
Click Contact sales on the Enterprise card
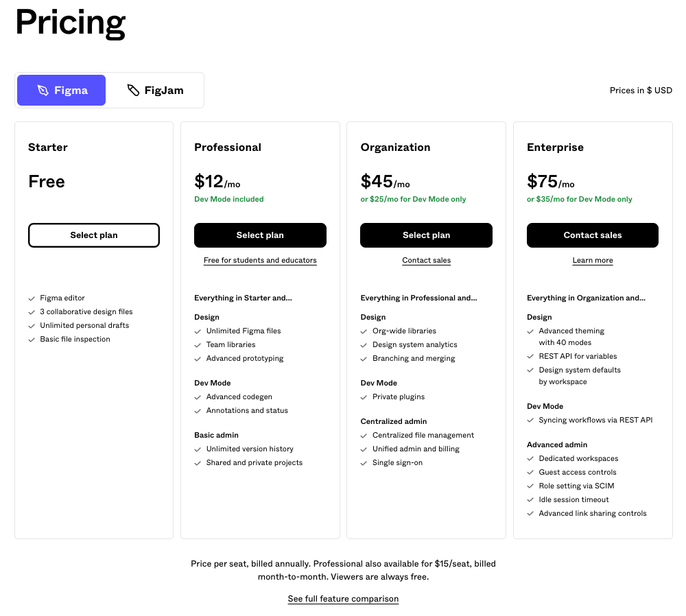(x=592, y=235)
